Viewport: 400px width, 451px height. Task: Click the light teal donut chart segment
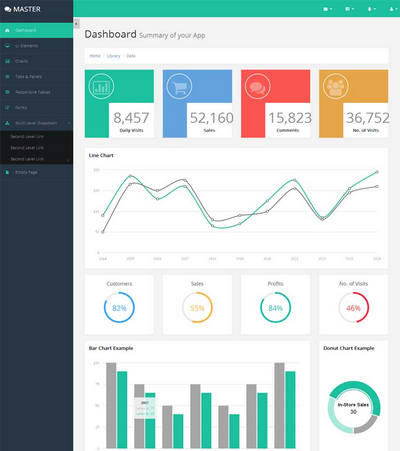(337, 418)
